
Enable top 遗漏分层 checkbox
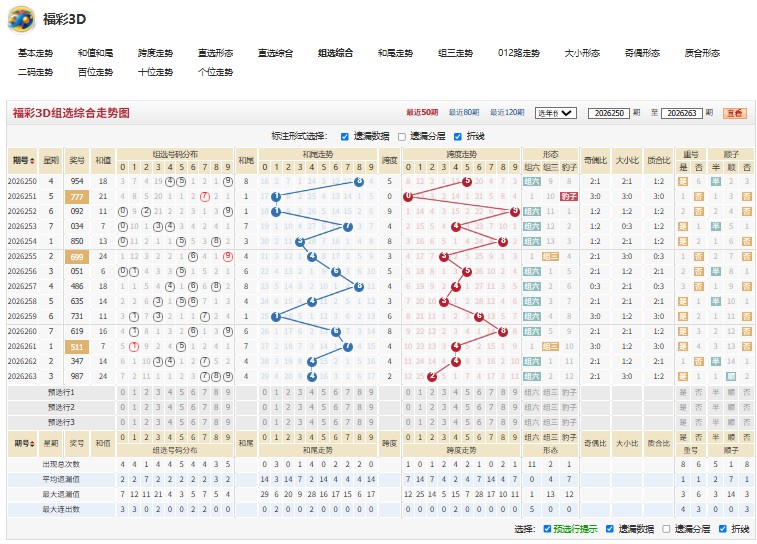click(402, 137)
